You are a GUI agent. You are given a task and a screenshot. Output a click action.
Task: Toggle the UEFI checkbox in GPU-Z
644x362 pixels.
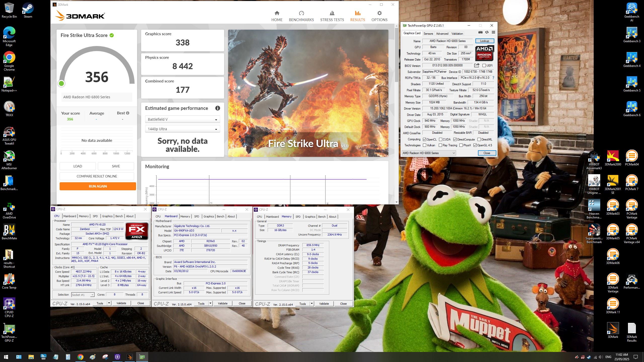(x=484, y=66)
